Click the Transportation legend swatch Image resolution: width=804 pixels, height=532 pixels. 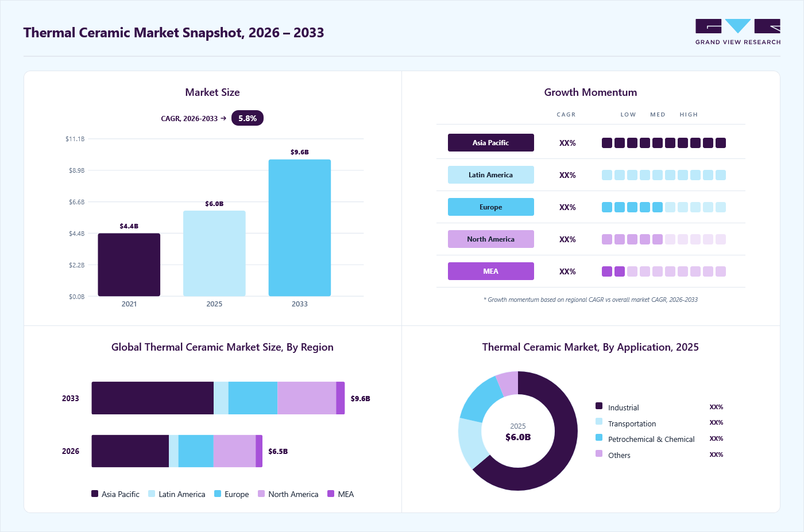pyautogui.click(x=599, y=421)
